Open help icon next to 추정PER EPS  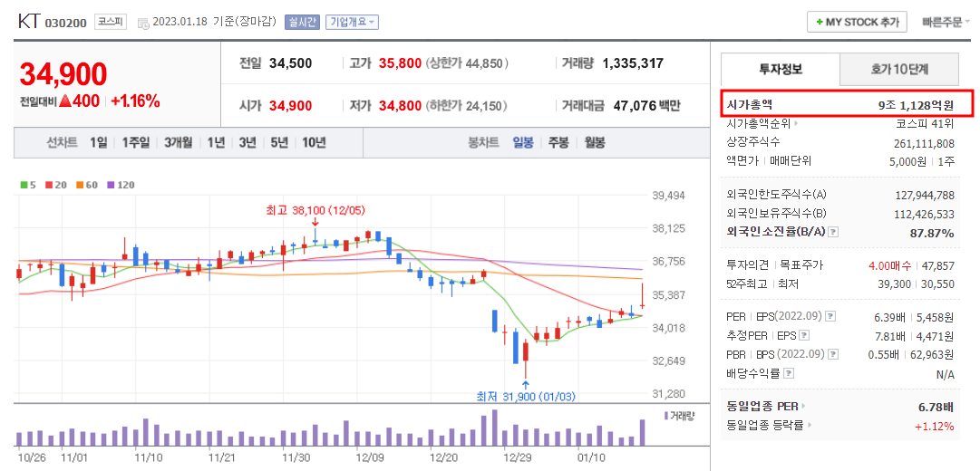tap(804, 336)
